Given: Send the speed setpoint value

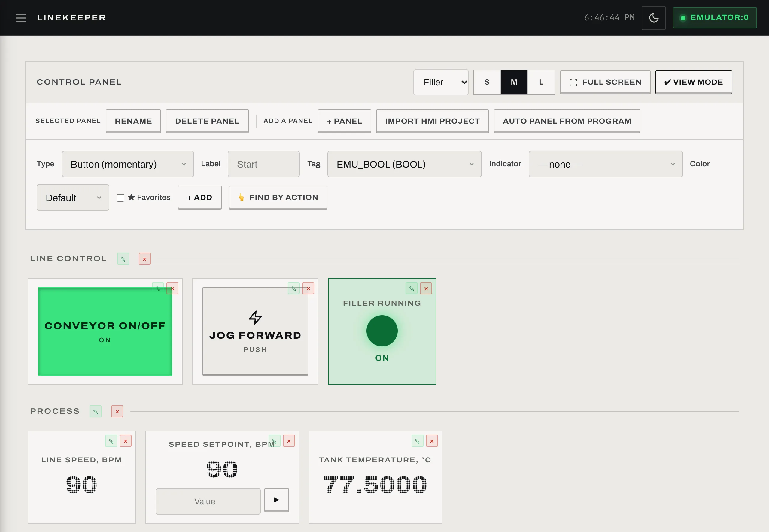Looking at the screenshot, I should 276,500.
